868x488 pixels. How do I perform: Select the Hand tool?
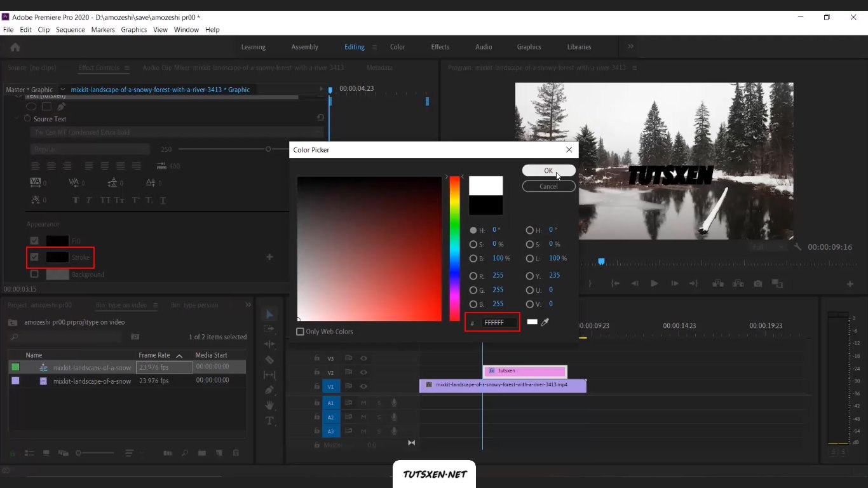[269, 405]
